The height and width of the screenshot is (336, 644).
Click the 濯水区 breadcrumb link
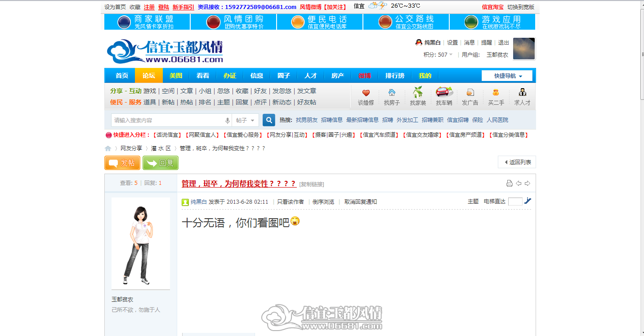(161, 148)
